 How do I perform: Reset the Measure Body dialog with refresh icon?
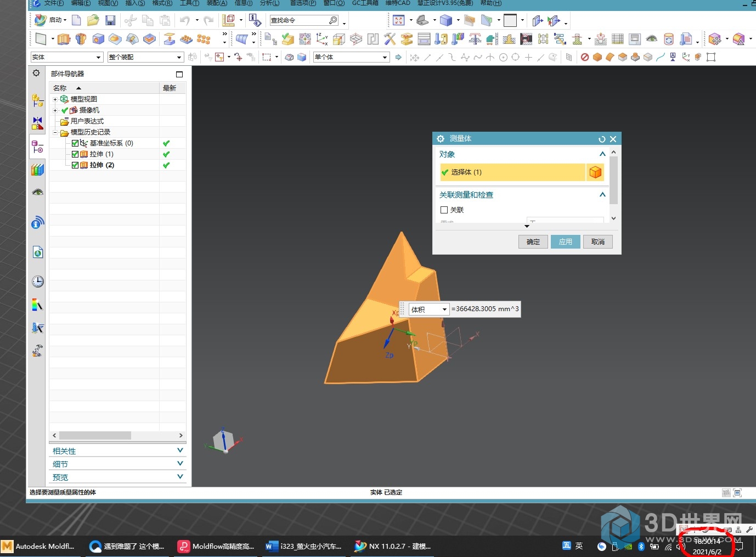pos(602,139)
